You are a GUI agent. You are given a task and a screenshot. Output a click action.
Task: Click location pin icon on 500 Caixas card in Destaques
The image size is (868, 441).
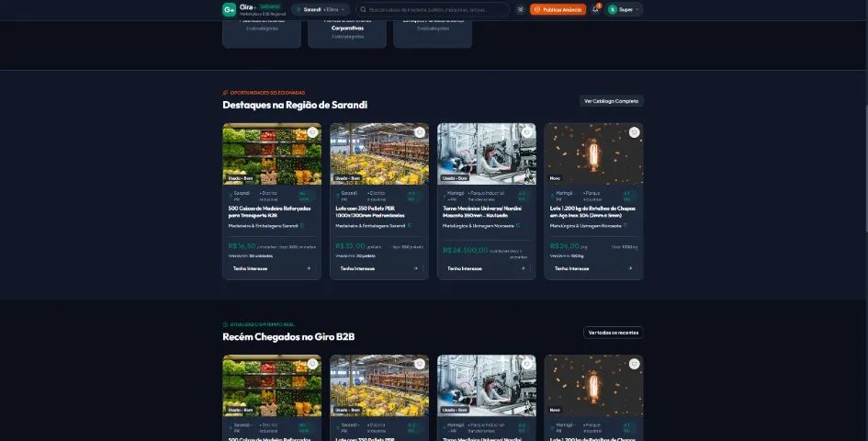coord(231,196)
